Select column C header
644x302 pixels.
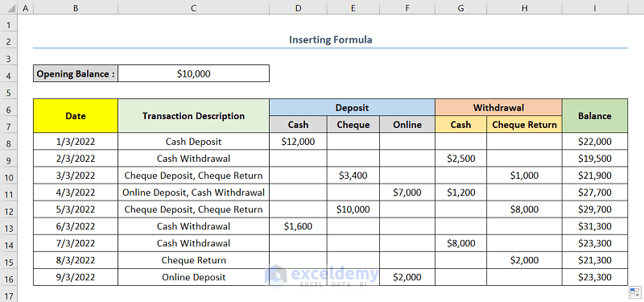point(193,7)
